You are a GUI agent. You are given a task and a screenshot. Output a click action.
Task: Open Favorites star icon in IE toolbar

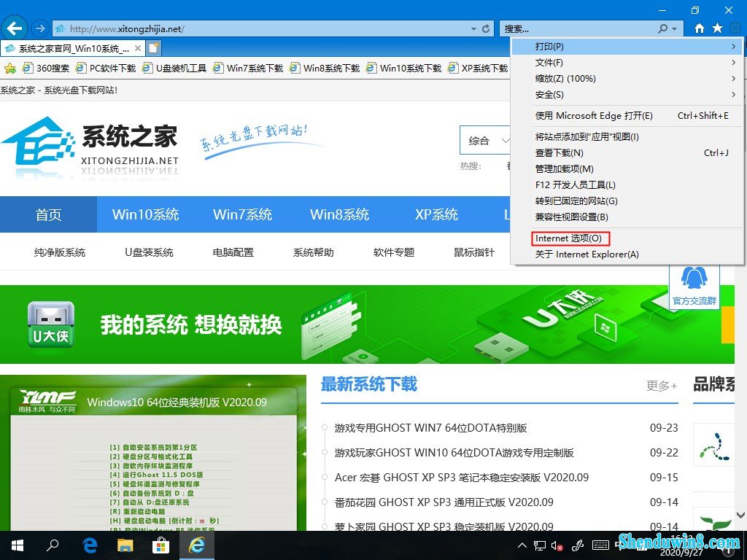point(718,28)
